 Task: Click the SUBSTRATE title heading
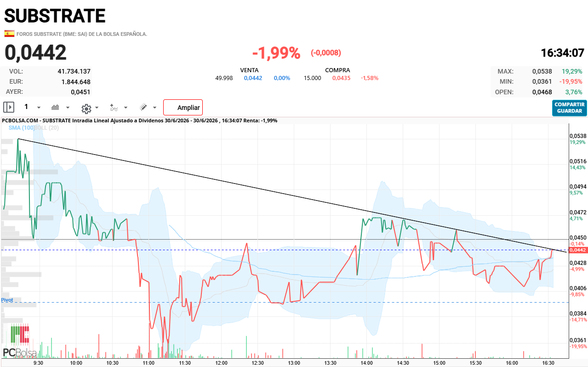coord(55,16)
